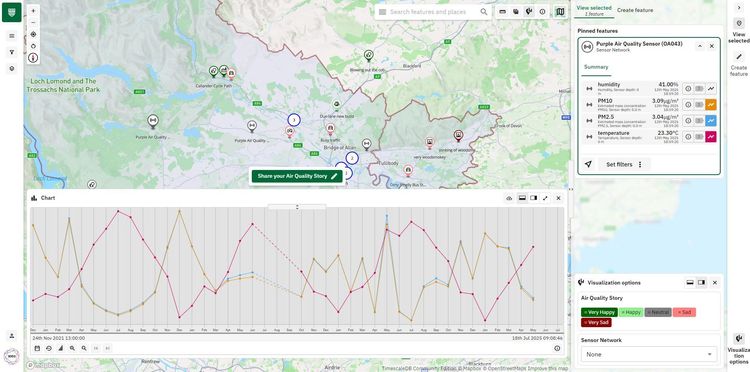Dock Visualization options panel to bottom
Viewport: 750px width, 372px height.
pyautogui.click(x=690, y=283)
